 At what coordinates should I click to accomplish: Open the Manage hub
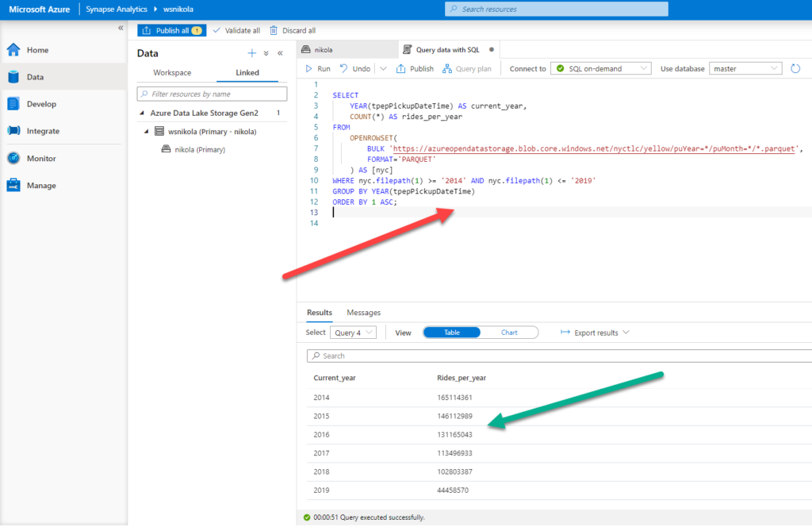point(41,185)
